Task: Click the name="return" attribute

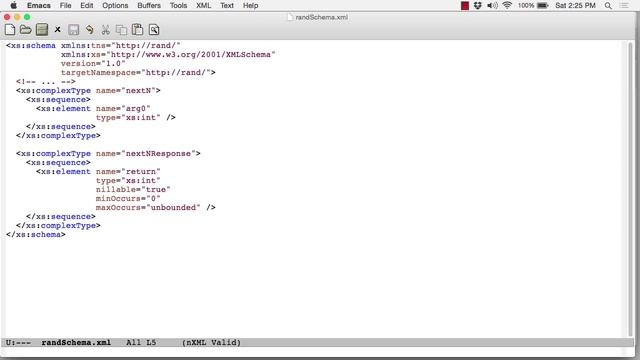Action: [128, 171]
